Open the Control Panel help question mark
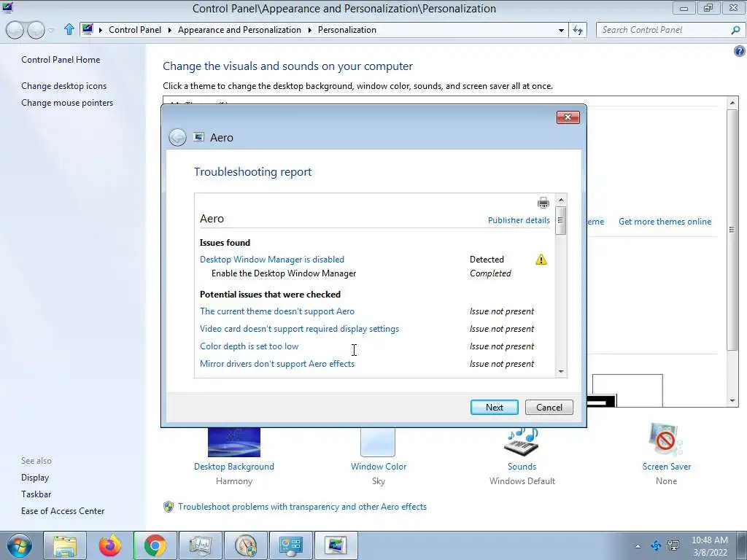Image resolution: width=747 pixels, height=560 pixels. pyautogui.click(x=739, y=51)
